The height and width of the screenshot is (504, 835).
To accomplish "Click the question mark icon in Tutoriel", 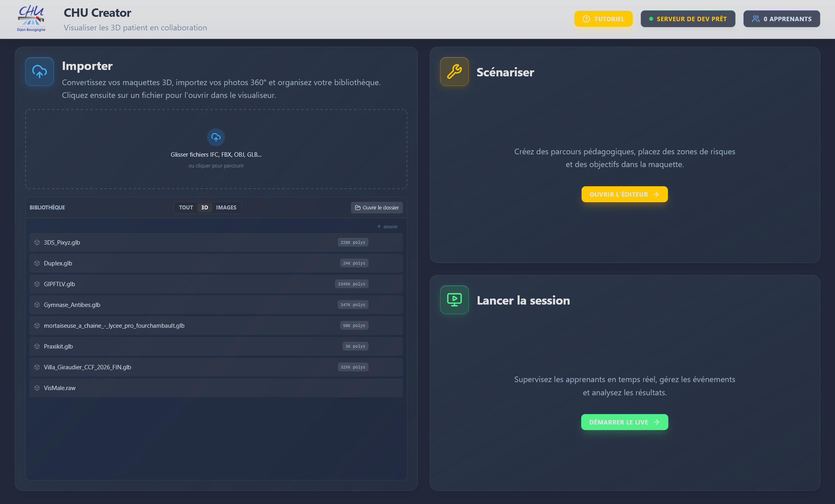I will [x=586, y=19].
